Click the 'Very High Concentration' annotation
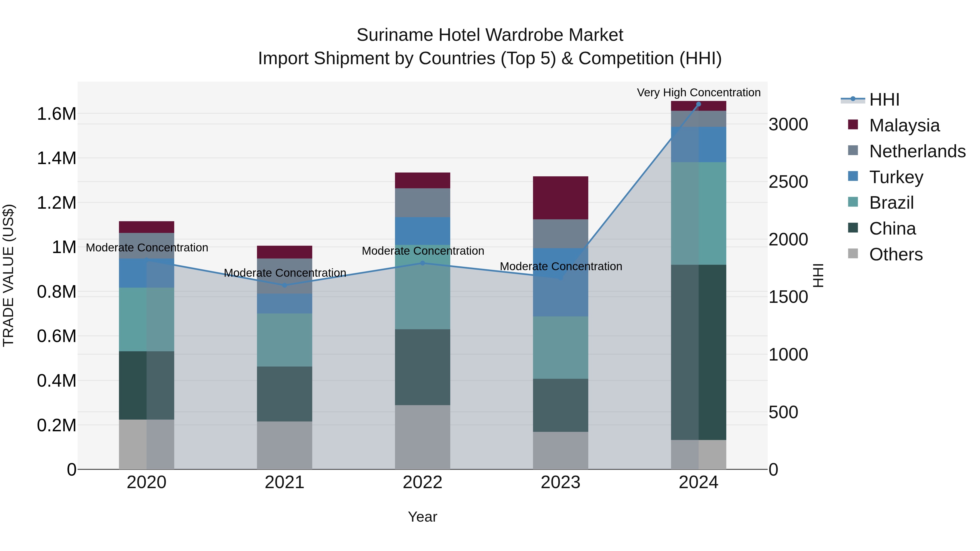980x551 pixels. click(x=699, y=93)
